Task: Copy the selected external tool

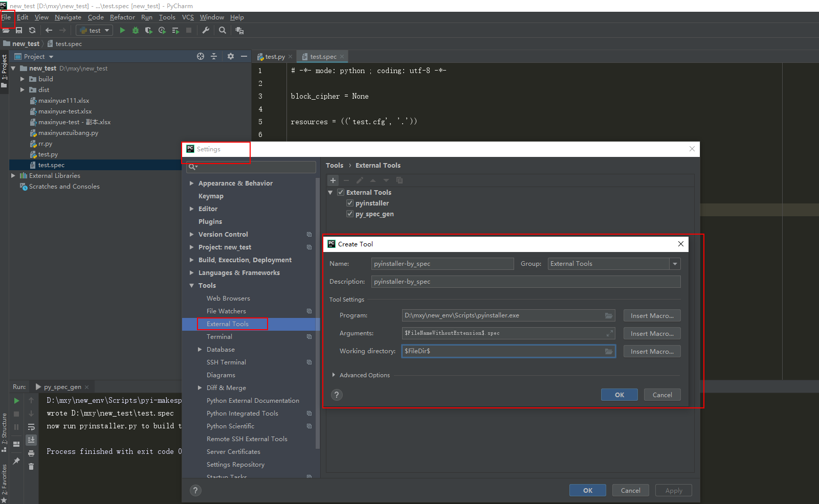Action: click(x=400, y=180)
